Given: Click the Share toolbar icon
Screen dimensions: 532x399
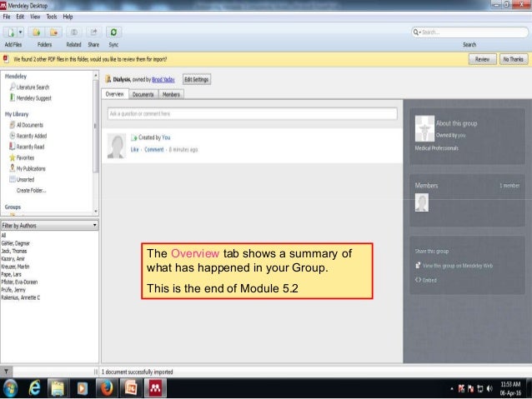Looking at the screenshot, I should 93,32.
